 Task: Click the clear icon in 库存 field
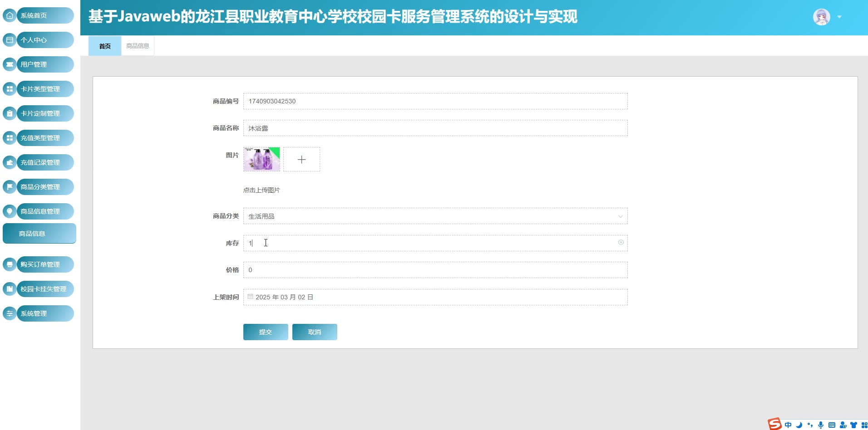[621, 243]
